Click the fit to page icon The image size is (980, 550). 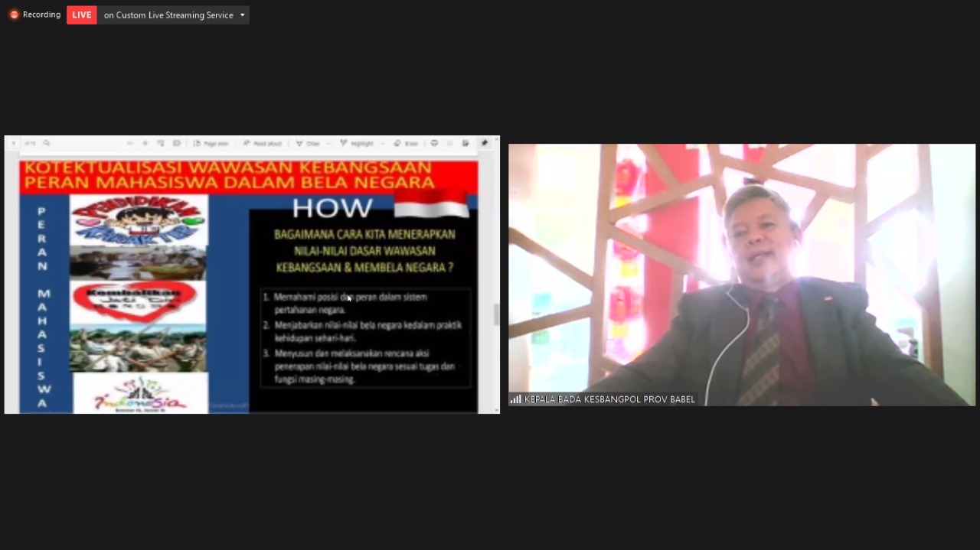[x=177, y=143]
